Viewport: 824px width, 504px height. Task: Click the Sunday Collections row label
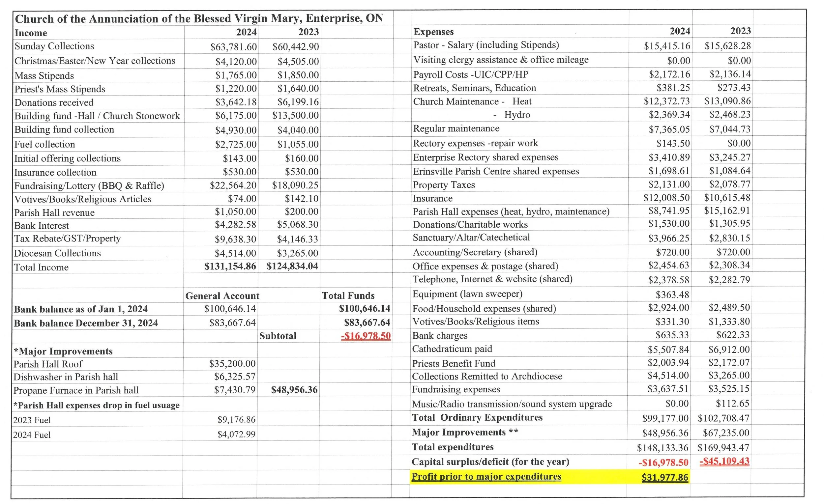coord(54,46)
